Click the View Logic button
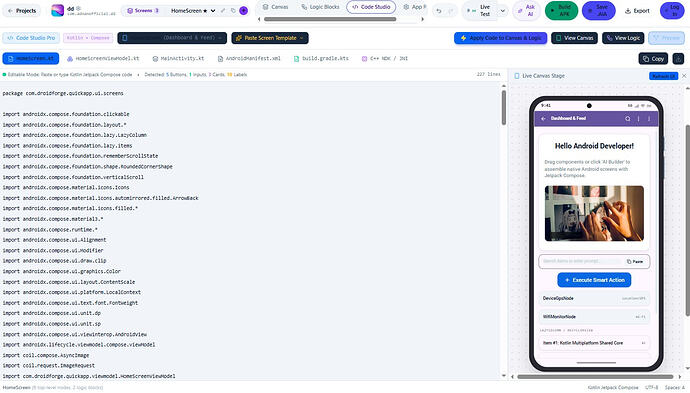This screenshot has height=393, width=690. (x=623, y=38)
